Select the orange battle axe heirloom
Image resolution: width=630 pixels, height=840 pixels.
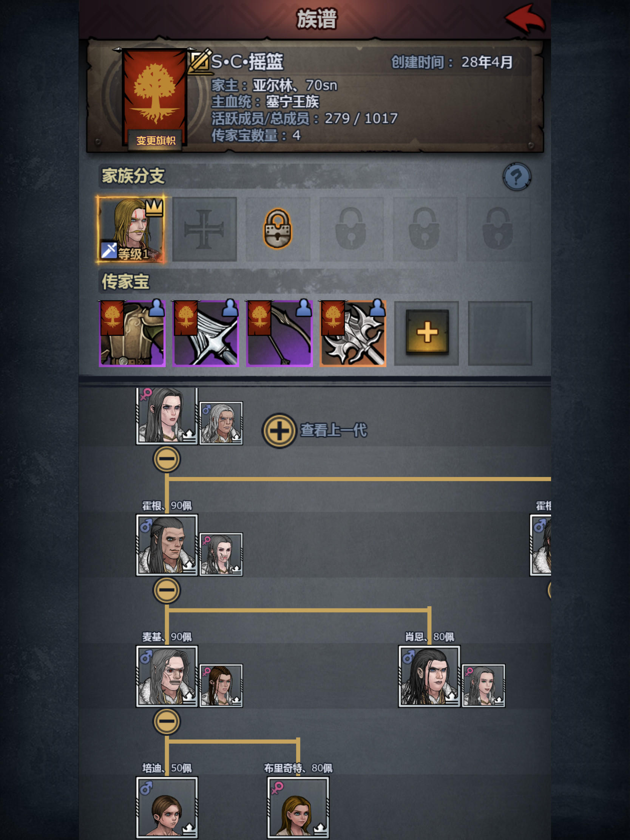click(353, 334)
